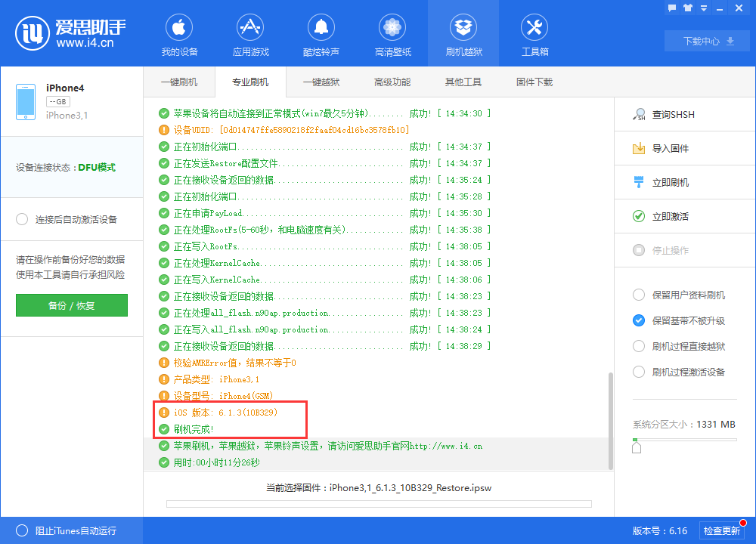Open the 下载中心 dropdown
This screenshot has height=544, width=756.
pos(706,41)
